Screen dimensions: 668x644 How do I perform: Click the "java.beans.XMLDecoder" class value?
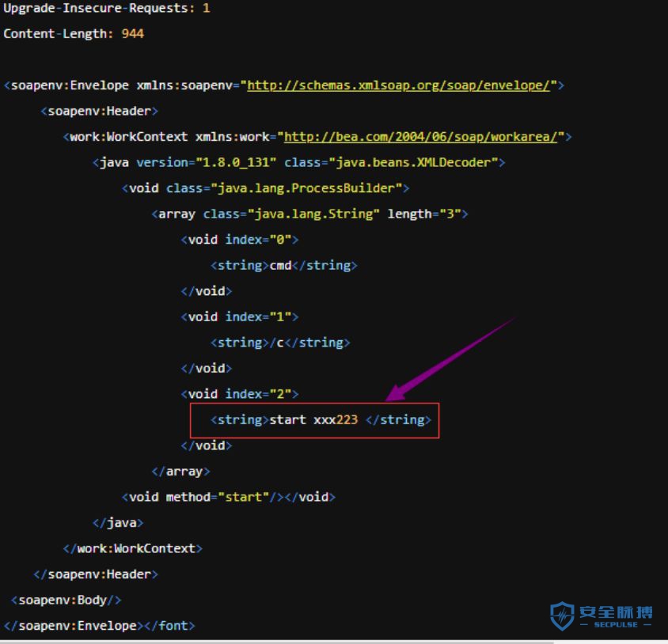pos(414,162)
